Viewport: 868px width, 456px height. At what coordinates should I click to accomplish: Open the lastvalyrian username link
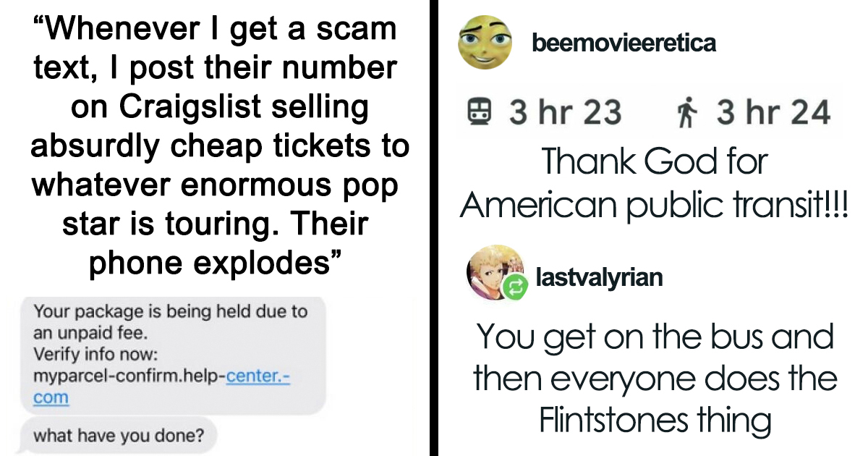(599, 277)
